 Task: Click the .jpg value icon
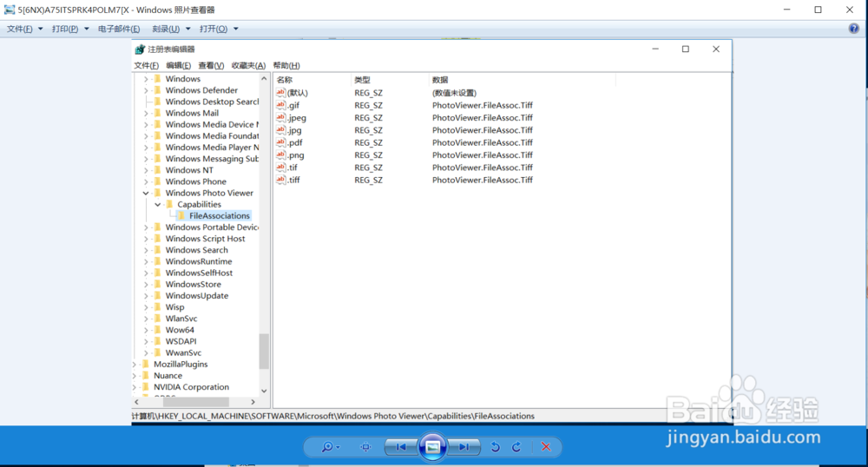(281, 130)
